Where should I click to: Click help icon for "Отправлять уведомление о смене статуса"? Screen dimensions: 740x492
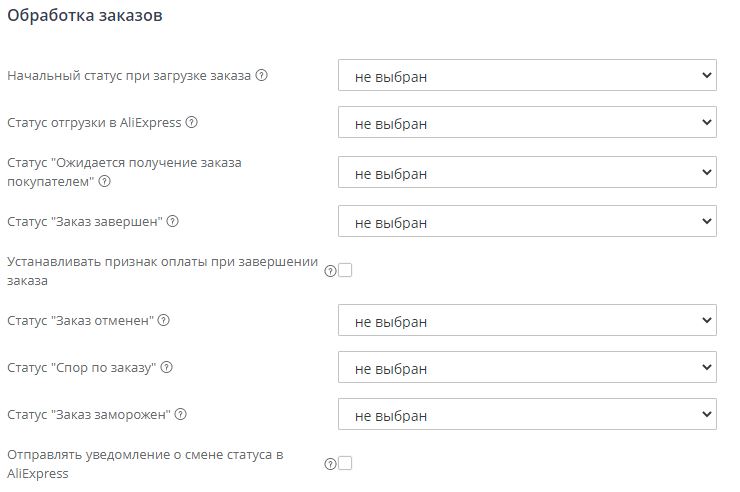click(x=330, y=464)
